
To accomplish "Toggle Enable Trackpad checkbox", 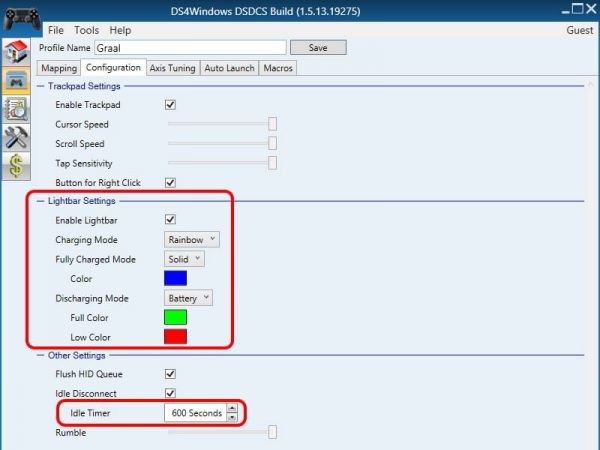I will [170, 104].
